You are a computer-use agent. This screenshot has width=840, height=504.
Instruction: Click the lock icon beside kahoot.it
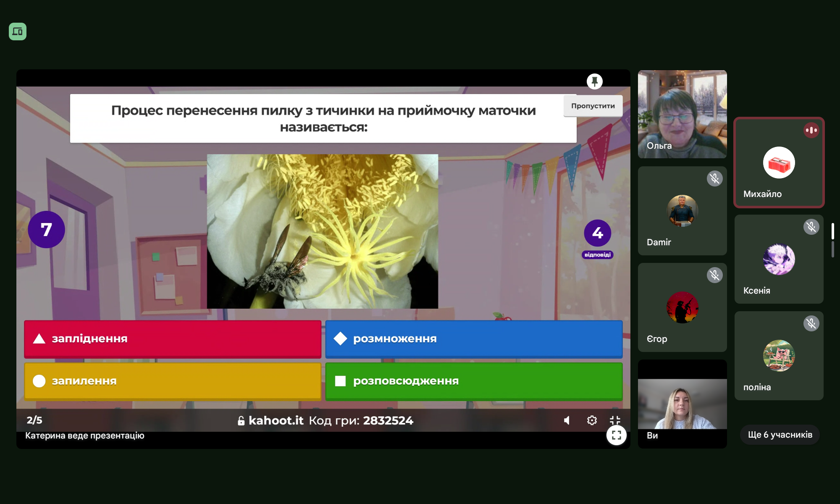(241, 421)
